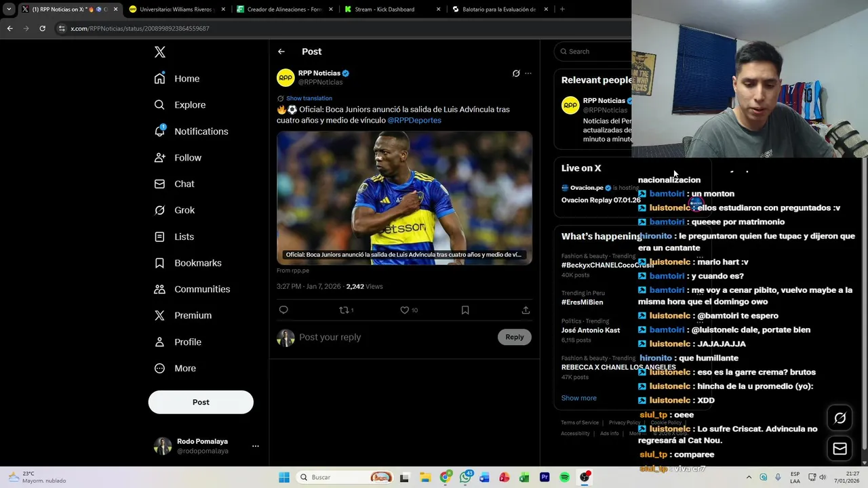
Task: Open Notifications in the sidebar
Action: coord(191,131)
